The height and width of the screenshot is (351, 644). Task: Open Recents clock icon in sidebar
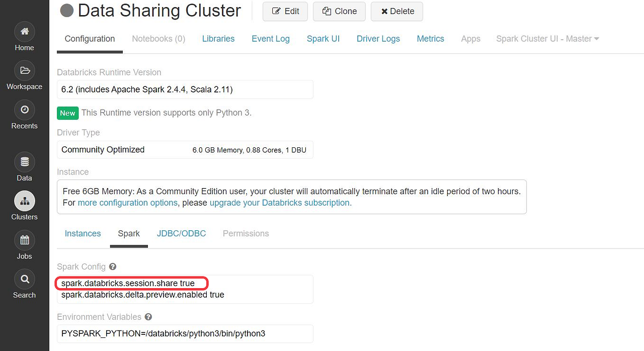tap(24, 110)
